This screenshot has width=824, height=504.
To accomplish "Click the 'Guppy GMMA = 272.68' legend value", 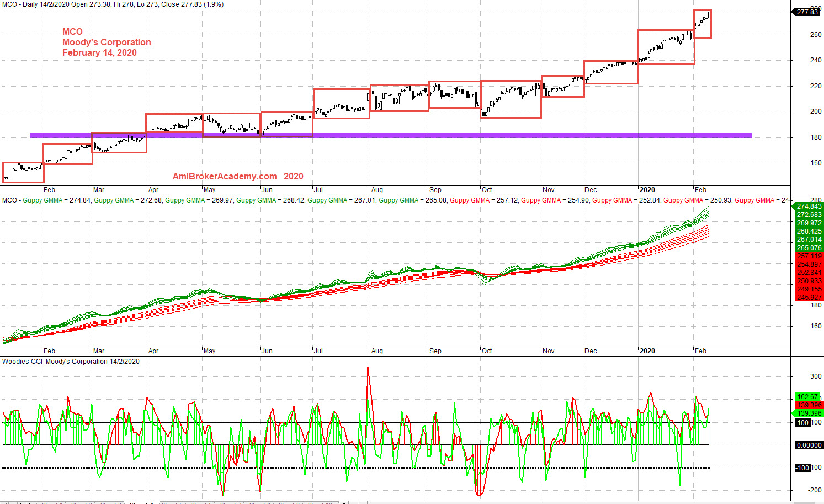I will pos(128,200).
